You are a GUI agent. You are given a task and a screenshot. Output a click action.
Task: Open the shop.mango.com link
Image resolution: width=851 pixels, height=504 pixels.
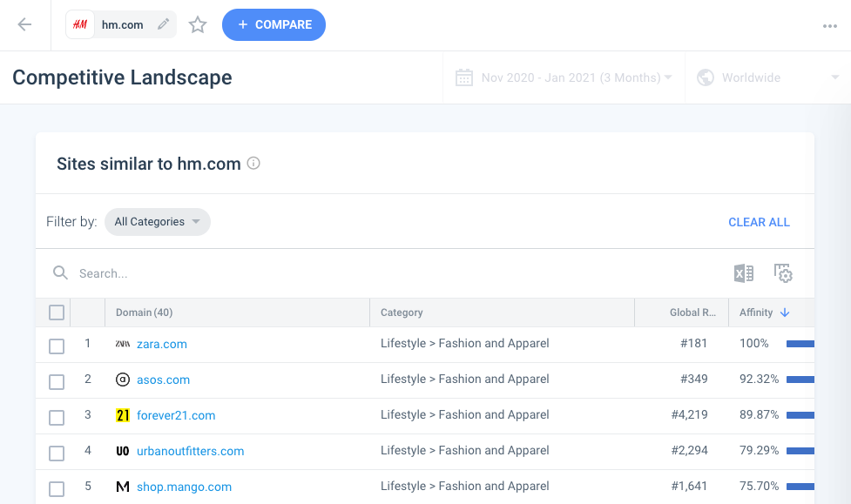click(x=184, y=487)
